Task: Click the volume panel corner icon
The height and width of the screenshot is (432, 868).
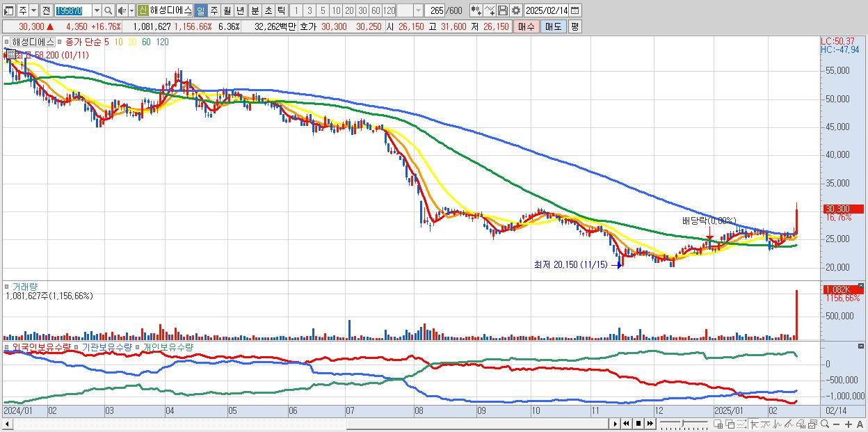Action: tap(860, 285)
